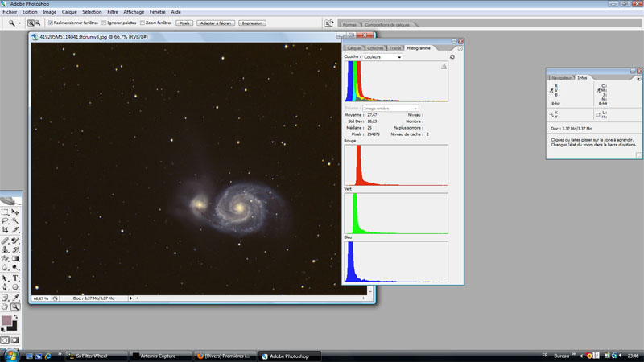Click the histogram refresh icon
Viewport: 644px width, 362px height.
tap(452, 57)
